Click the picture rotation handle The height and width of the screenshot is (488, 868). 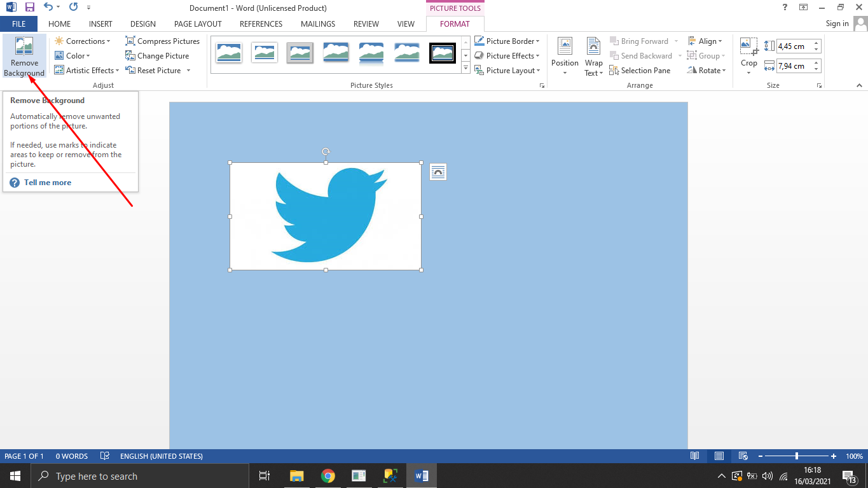tap(326, 151)
